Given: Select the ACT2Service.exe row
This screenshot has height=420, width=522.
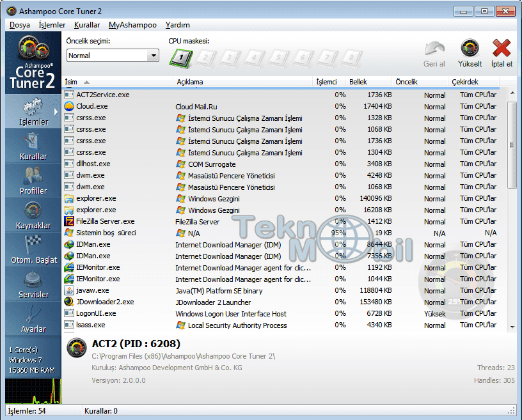Looking at the screenshot, I should pos(281,95).
